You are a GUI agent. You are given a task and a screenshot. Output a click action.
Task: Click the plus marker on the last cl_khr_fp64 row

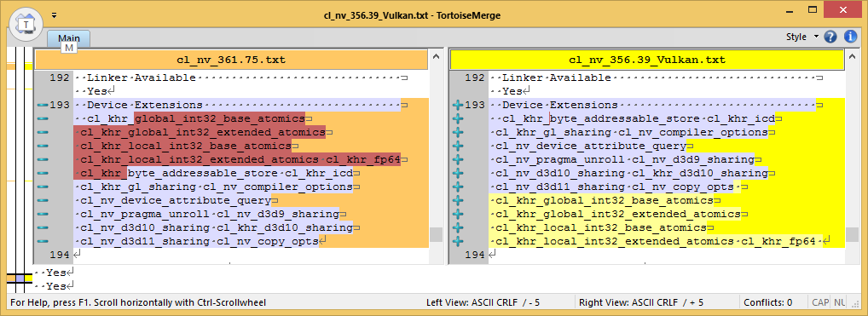coord(457,242)
